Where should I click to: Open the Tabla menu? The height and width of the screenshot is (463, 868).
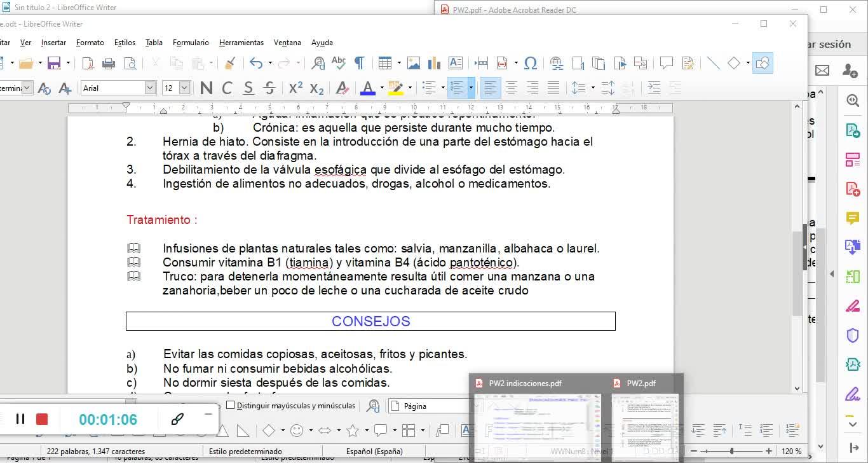pos(154,43)
